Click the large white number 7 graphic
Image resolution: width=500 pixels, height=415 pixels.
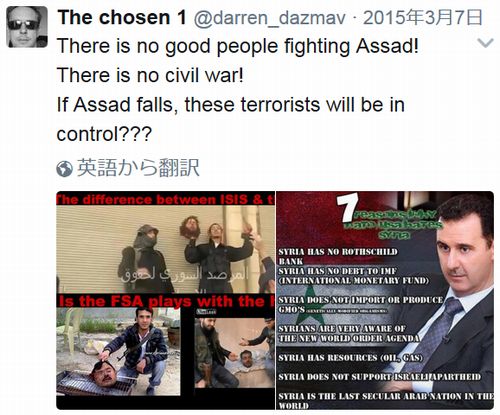coord(347,208)
